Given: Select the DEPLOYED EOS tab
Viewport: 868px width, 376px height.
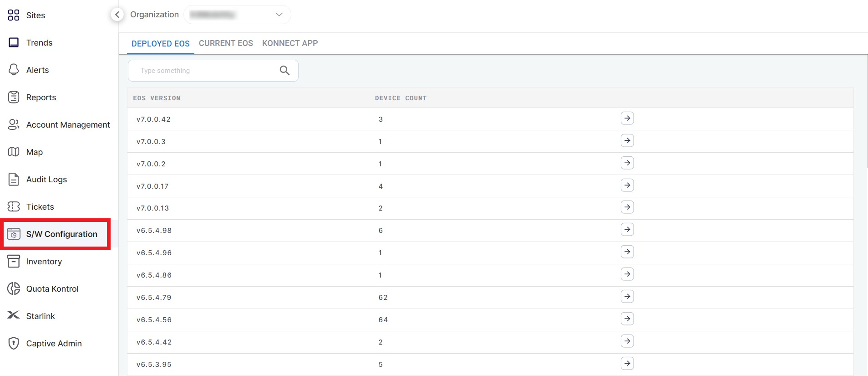Looking at the screenshot, I should [x=161, y=44].
